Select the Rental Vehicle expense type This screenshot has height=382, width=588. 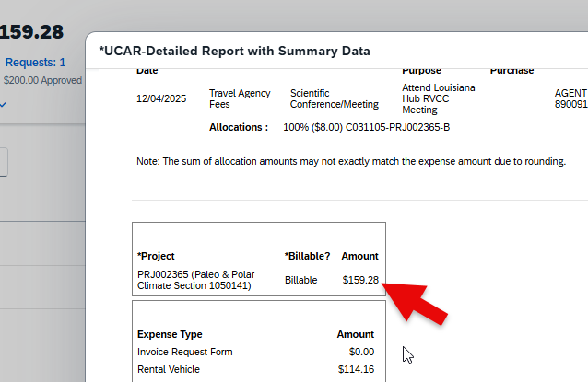[169, 369]
